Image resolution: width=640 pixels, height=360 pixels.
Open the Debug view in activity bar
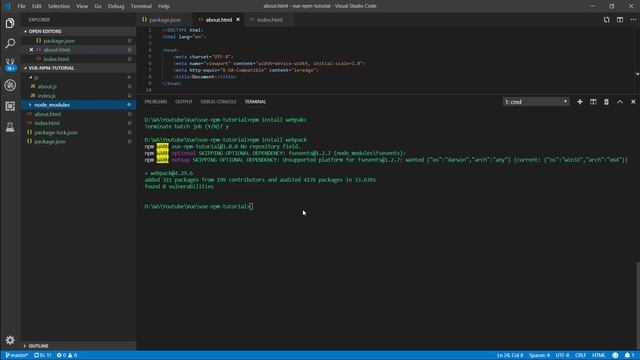tap(10, 85)
